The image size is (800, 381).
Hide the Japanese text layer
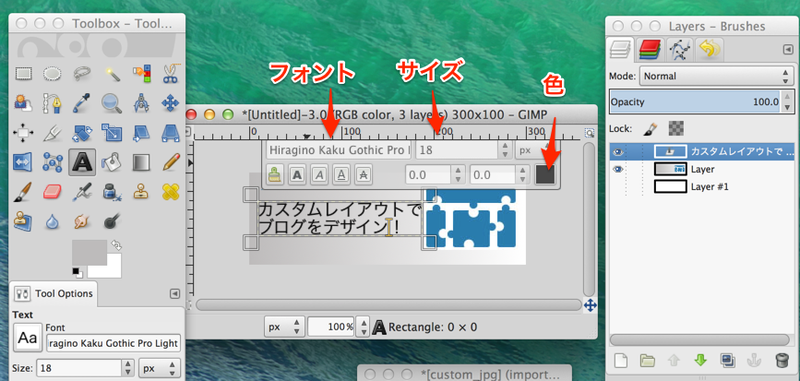[x=618, y=151]
